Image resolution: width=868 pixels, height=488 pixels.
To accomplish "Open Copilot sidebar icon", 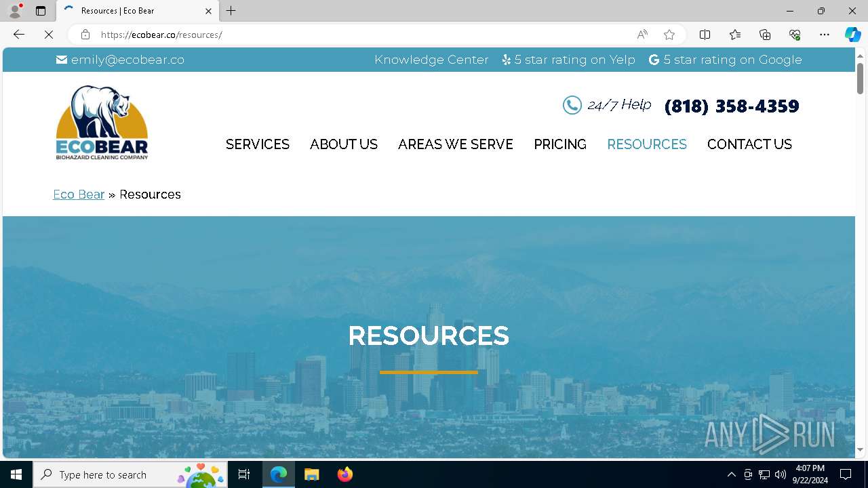I will [852, 35].
